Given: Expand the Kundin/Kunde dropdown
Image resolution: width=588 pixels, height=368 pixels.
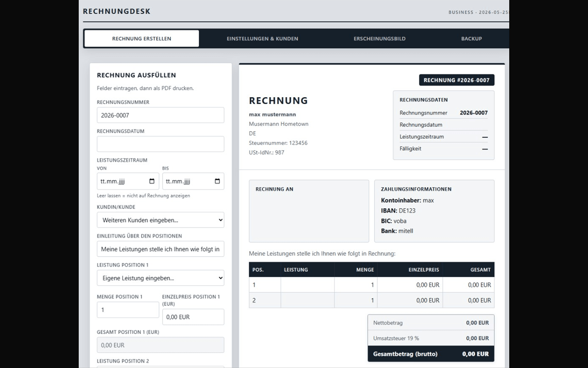Looking at the screenshot, I should pos(160,220).
